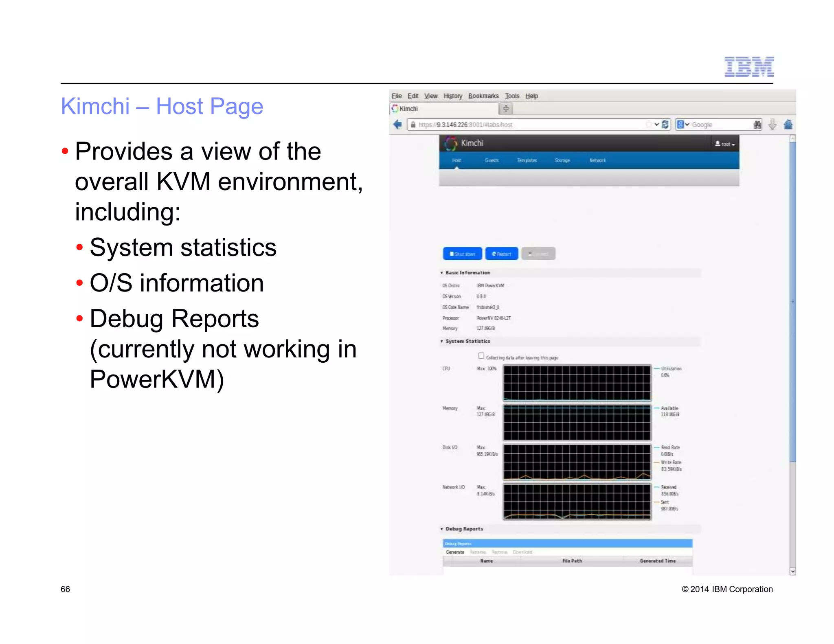Image resolution: width=834 pixels, height=644 pixels.
Task: Open the History menu
Action: click(453, 96)
